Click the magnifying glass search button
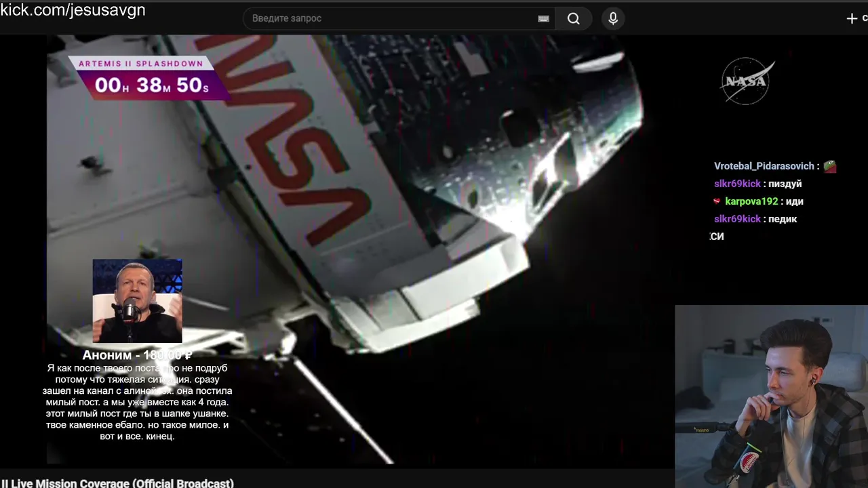 pyautogui.click(x=574, y=18)
